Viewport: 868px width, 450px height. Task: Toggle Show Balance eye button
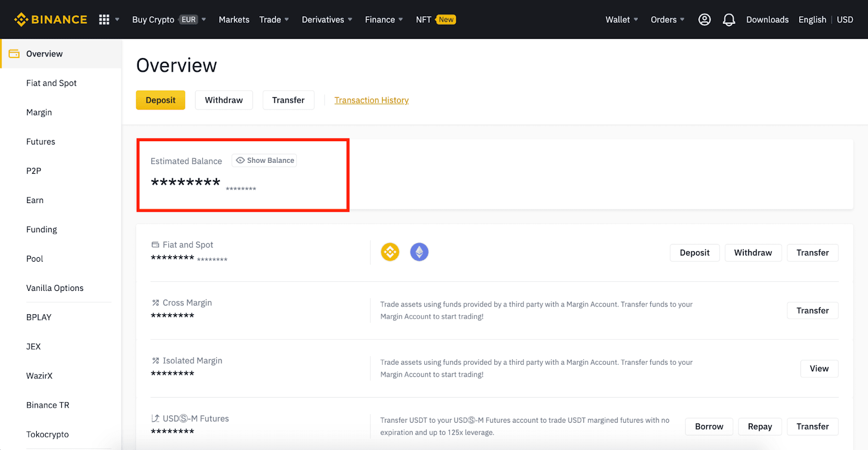265,161
